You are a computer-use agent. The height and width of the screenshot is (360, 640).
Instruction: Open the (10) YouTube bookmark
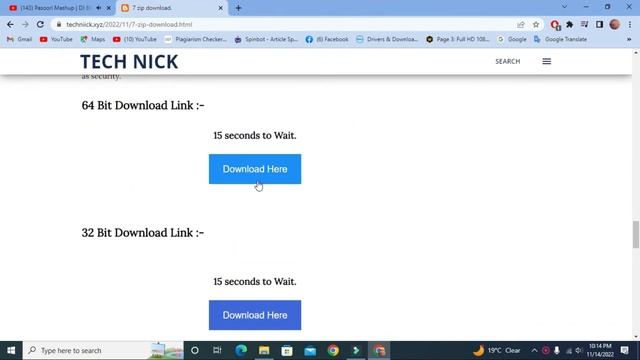135,39
